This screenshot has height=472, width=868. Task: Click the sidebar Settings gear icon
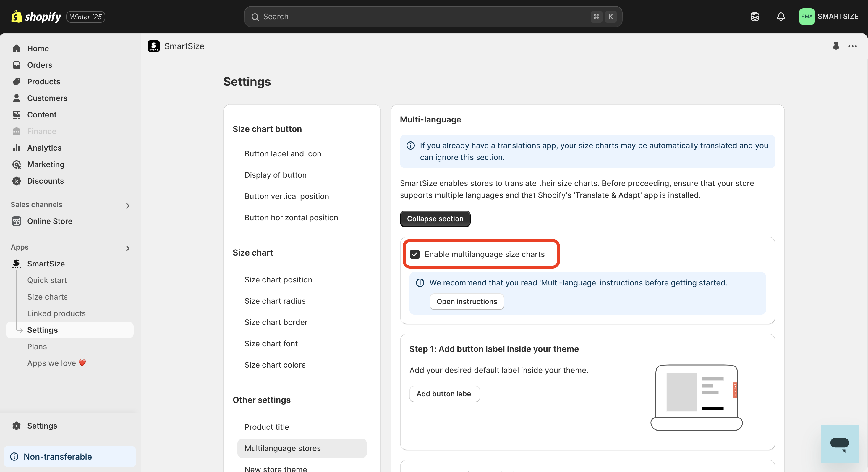coord(17,426)
